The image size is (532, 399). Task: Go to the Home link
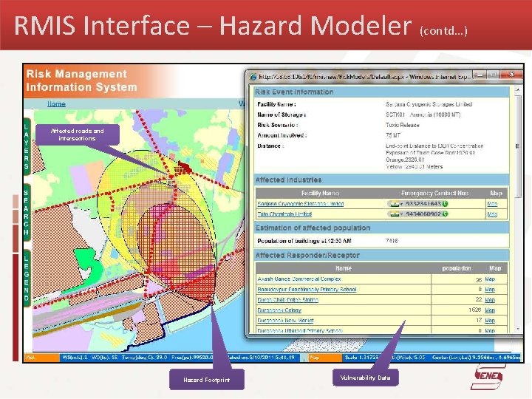(x=56, y=104)
